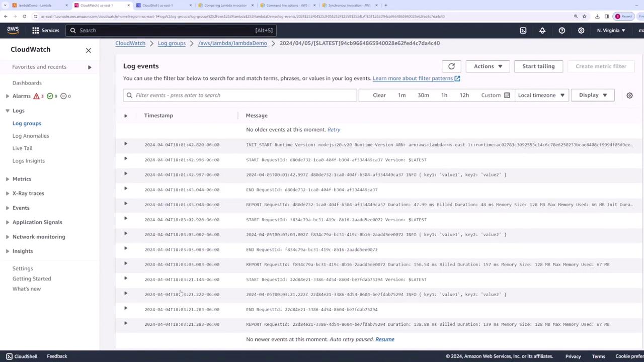This screenshot has height=362, width=644.
Task: Click the Filter events search field
Action: (x=240, y=96)
